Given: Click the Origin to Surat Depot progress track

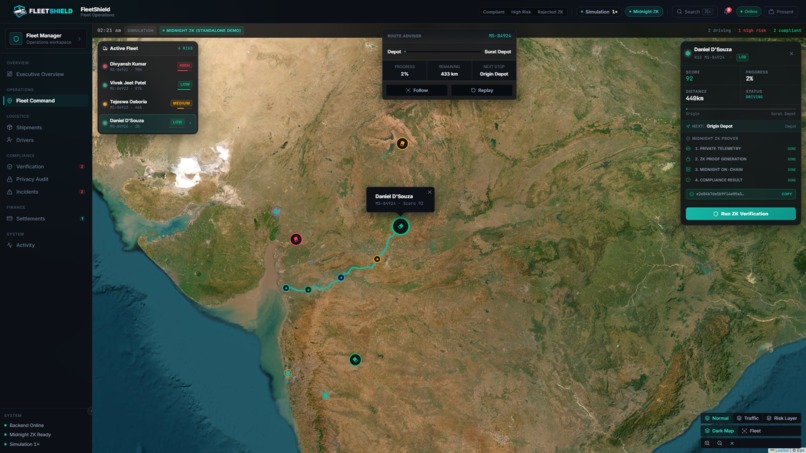Looking at the screenshot, I should pyautogui.click(x=740, y=109).
